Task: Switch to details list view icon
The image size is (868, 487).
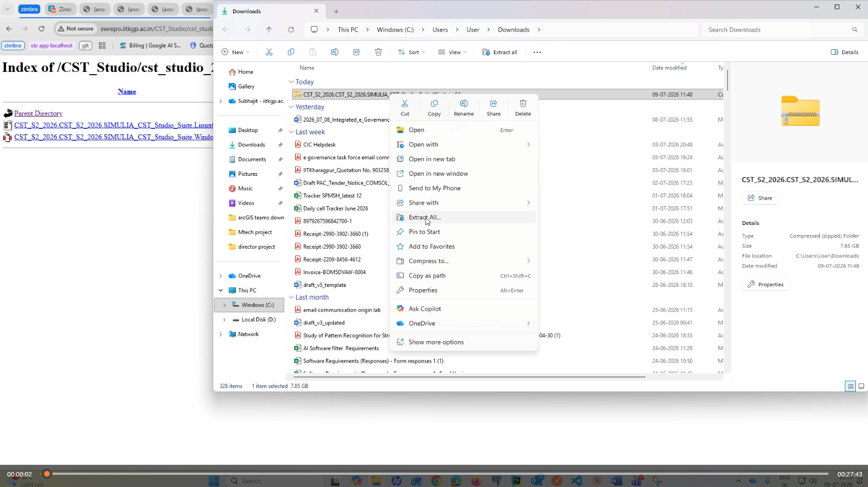Action: [x=850, y=386]
